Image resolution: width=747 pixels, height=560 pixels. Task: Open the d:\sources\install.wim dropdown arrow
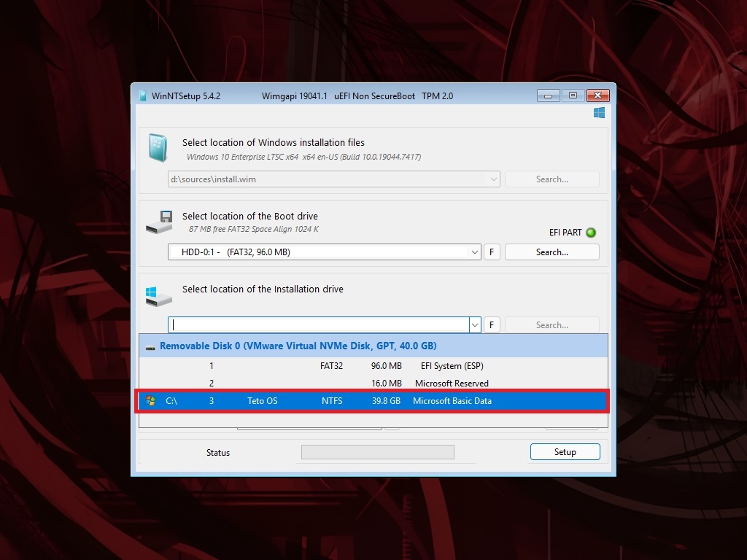493,179
